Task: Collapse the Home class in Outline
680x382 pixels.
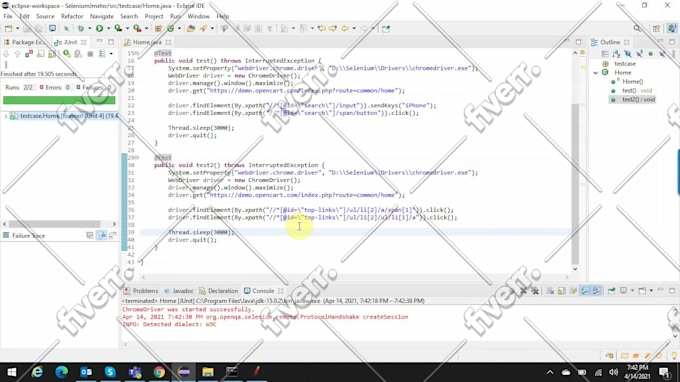Action: pos(596,73)
